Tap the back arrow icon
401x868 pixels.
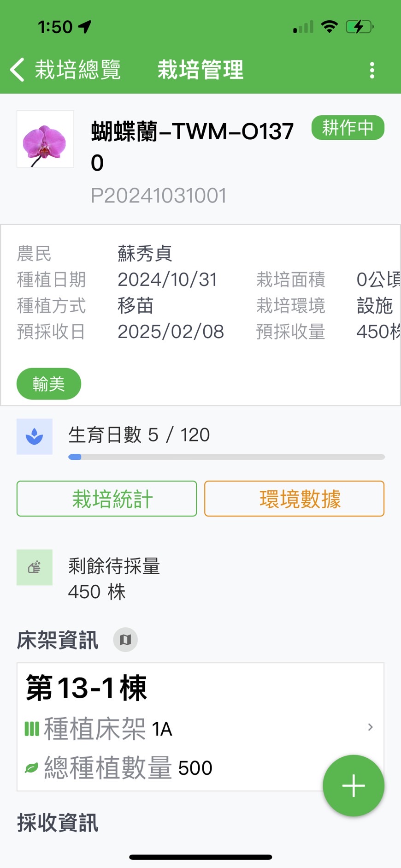(18, 70)
